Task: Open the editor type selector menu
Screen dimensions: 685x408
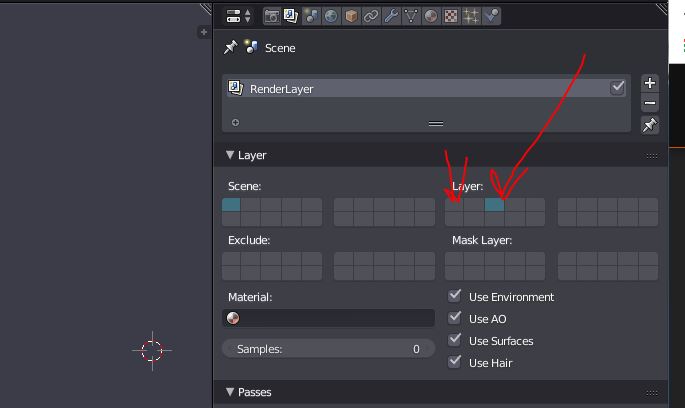Action: [x=239, y=17]
